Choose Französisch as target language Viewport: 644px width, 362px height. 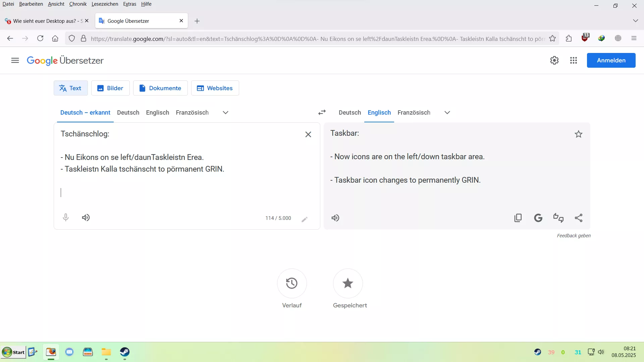[x=414, y=113]
